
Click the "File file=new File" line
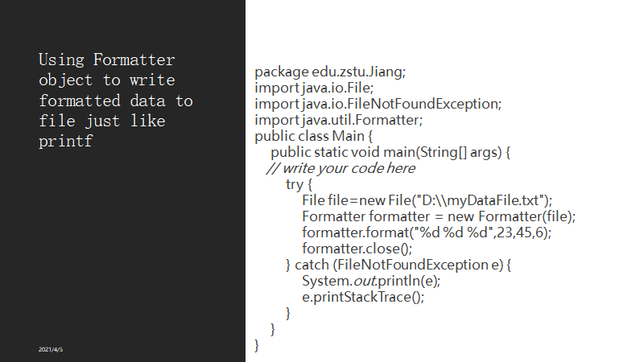point(427,200)
